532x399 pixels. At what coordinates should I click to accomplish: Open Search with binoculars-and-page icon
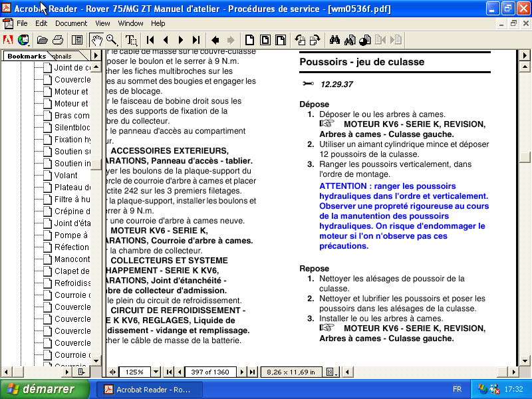pyautogui.click(x=350, y=40)
